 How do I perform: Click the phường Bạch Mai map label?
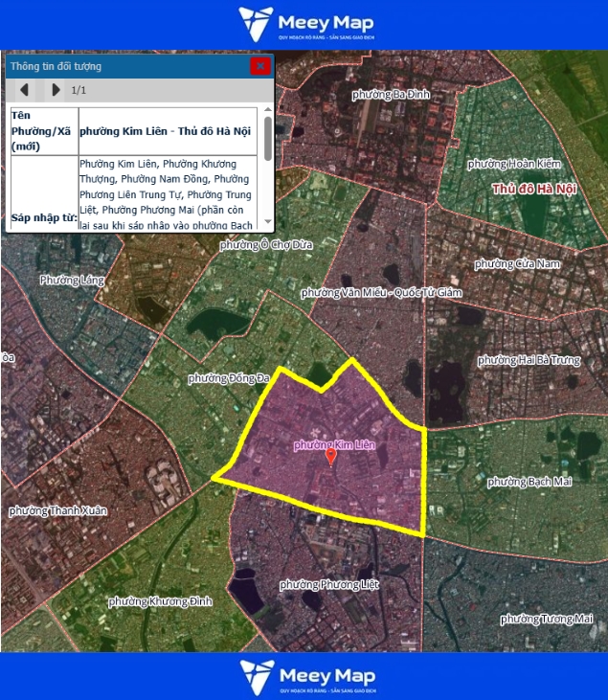click(529, 481)
